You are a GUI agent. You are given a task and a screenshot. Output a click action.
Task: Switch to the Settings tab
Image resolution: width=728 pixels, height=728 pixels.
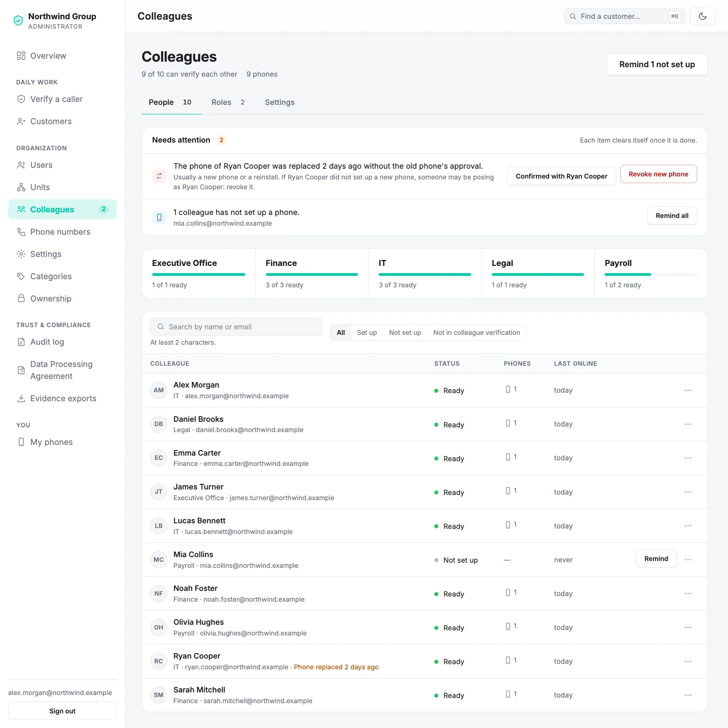tap(280, 102)
